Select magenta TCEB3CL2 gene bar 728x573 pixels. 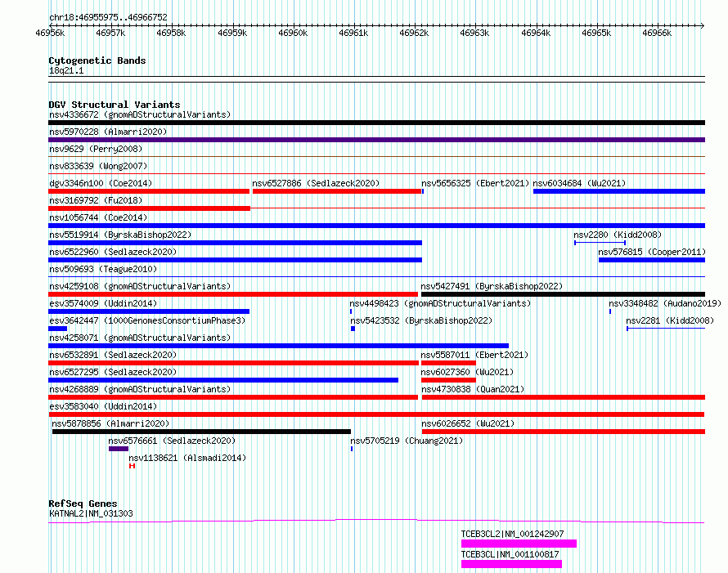pyautogui.click(x=519, y=544)
